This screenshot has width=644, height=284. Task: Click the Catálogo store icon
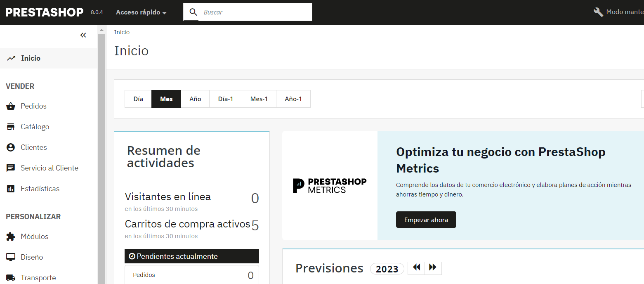(x=11, y=127)
